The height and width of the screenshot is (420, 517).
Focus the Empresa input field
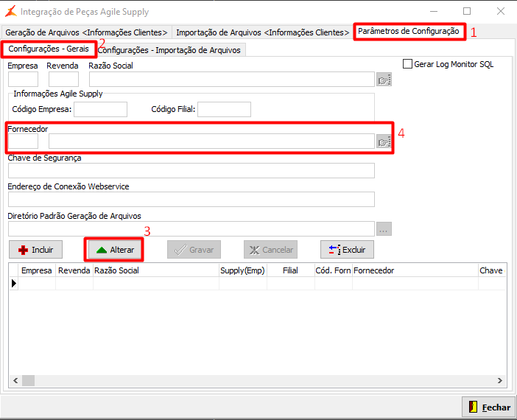coord(23,80)
